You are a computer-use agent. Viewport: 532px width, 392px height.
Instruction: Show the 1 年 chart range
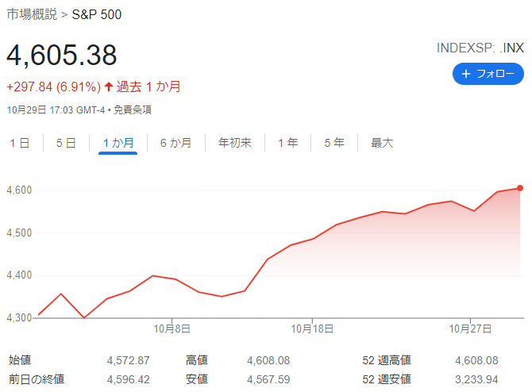pyautogui.click(x=287, y=143)
